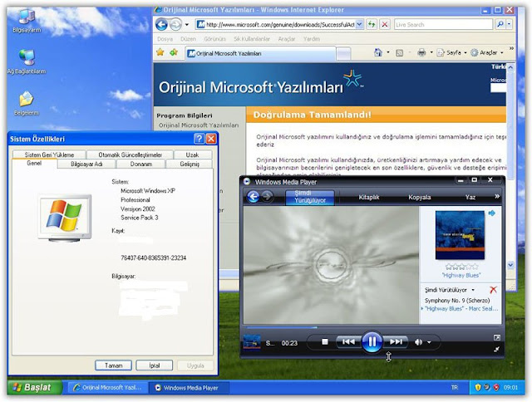Open the Araçlar tools gear menu
The height and width of the screenshot is (402, 532).
(x=486, y=52)
